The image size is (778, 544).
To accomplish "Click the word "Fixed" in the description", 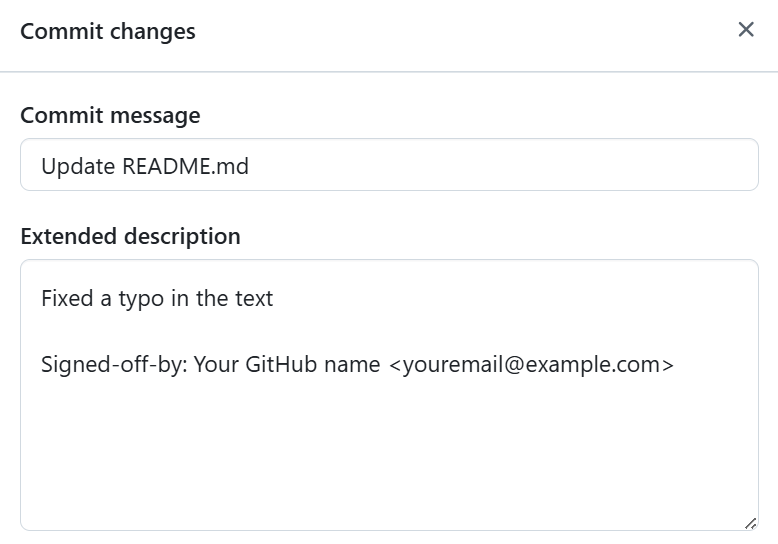I will click(x=67, y=298).
